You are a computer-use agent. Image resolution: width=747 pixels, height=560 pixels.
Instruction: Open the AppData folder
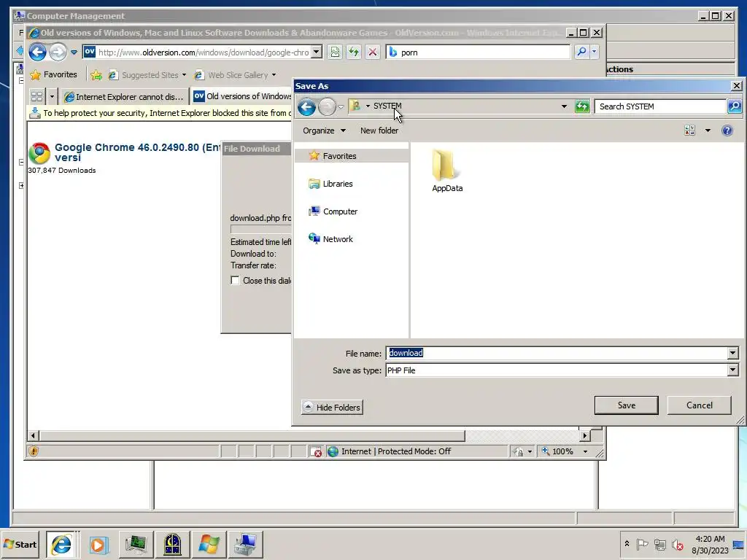click(x=447, y=171)
